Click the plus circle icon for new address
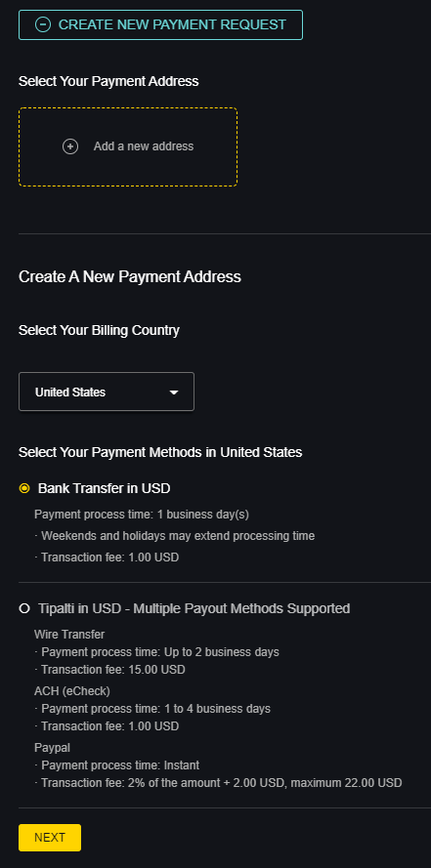This screenshot has width=431, height=868. 70,146
